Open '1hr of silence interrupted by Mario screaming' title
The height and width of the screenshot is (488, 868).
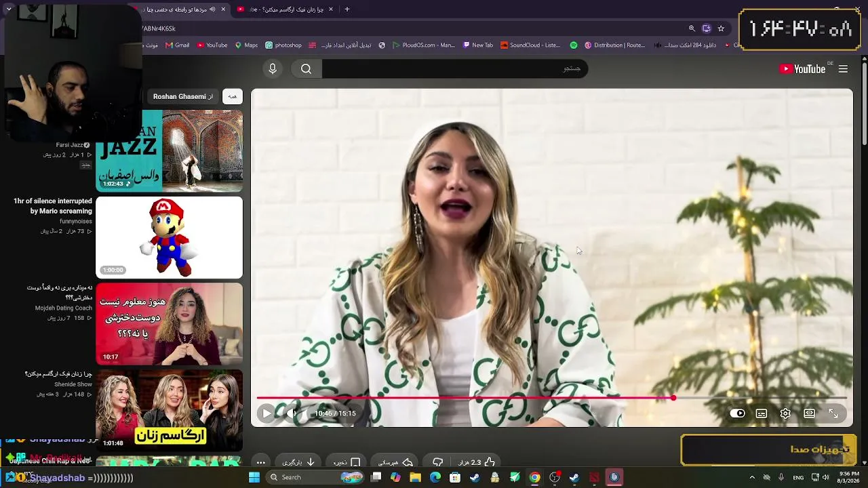[53, 206]
